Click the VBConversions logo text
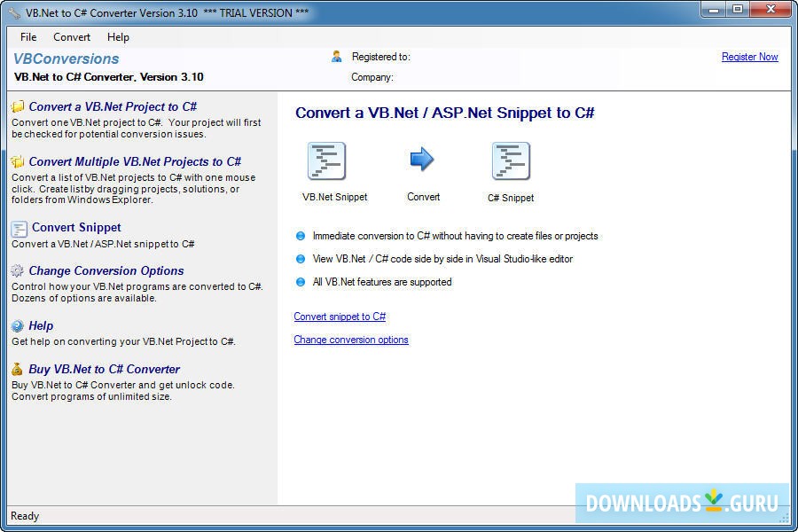The width and height of the screenshot is (798, 532). click(66, 59)
